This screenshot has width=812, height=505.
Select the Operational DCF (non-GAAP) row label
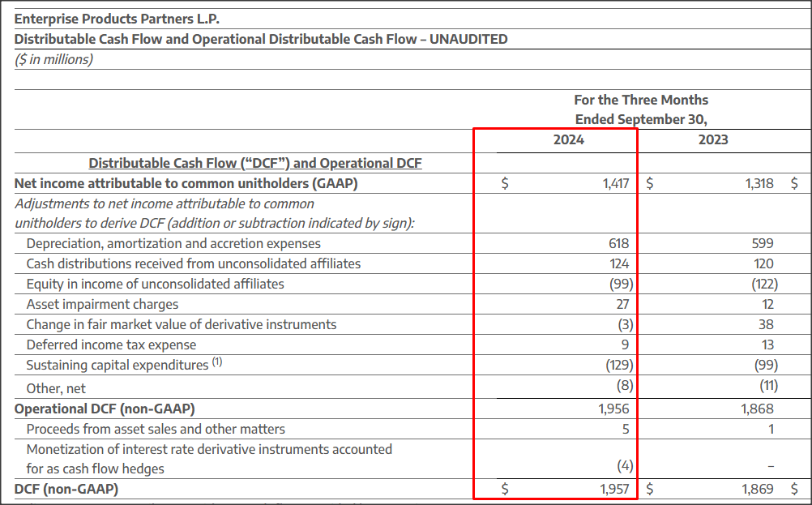pyautogui.click(x=105, y=408)
